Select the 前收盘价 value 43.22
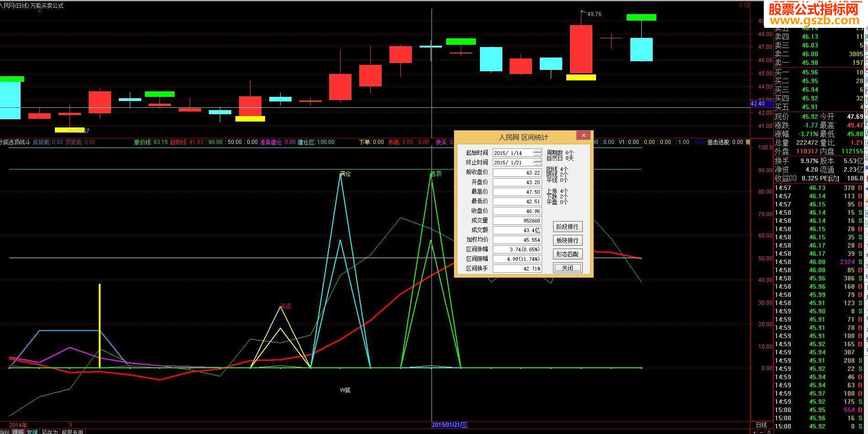The height and width of the screenshot is (434, 868). point(517,173)
